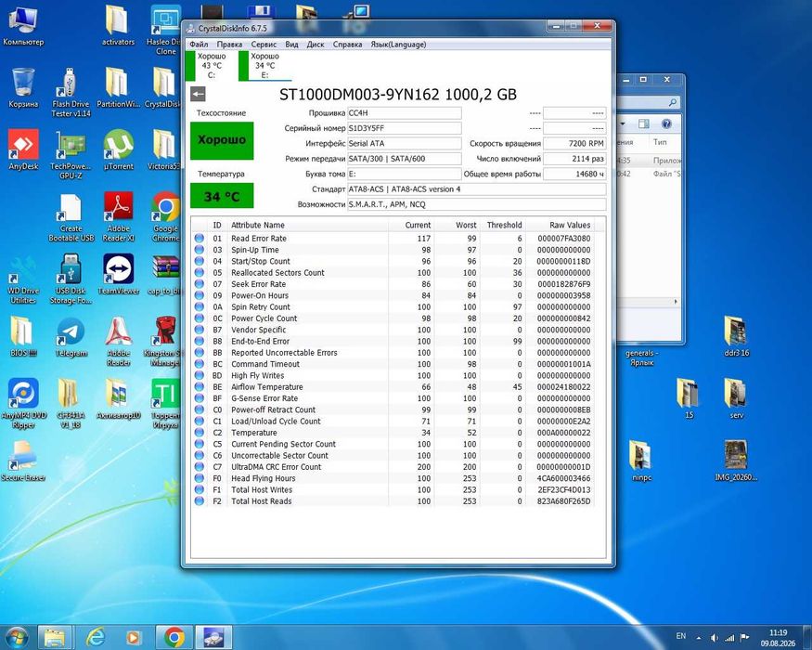Click the serial number field S1D3Y5FF

pos(404,128)
